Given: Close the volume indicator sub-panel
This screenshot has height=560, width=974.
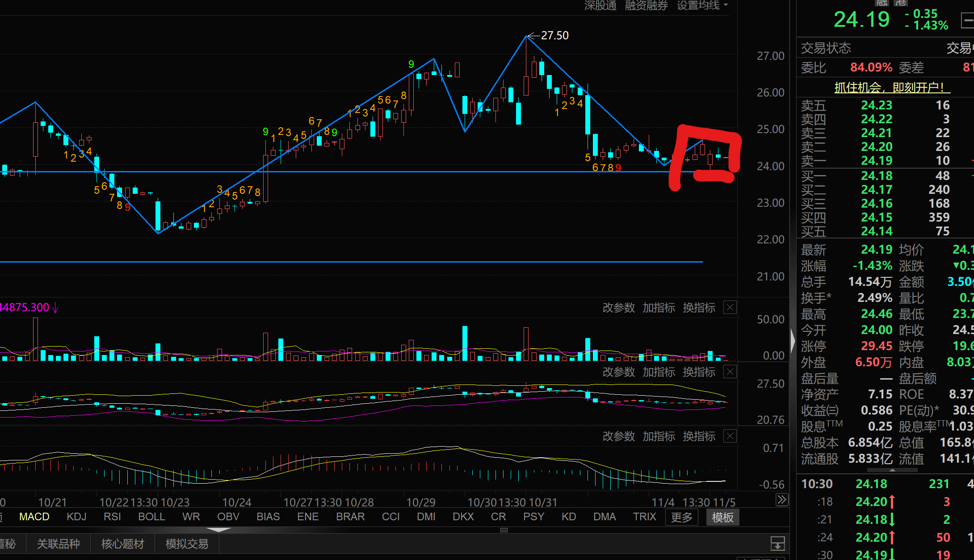Looking at the screenshot, I should [730, 308].
